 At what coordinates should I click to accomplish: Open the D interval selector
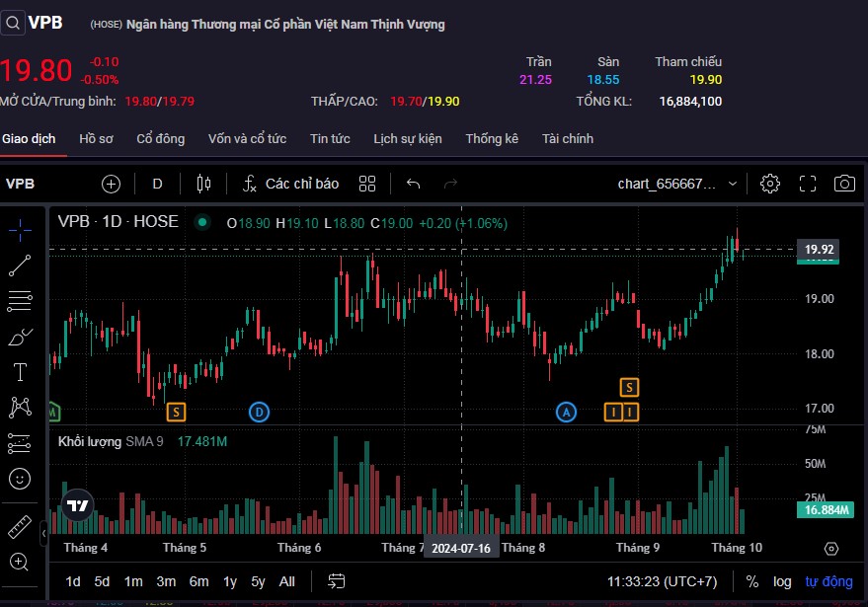point(157,184)
